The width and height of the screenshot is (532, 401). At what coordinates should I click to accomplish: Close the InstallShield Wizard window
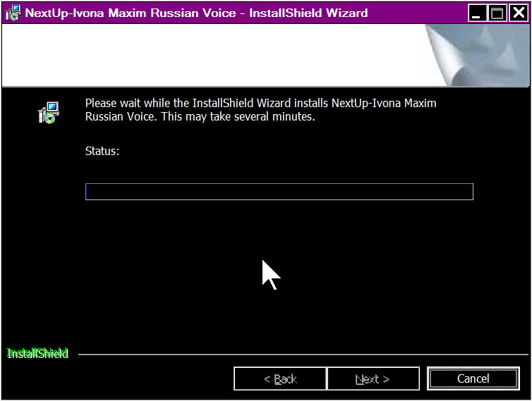click(x=519, y=13)
